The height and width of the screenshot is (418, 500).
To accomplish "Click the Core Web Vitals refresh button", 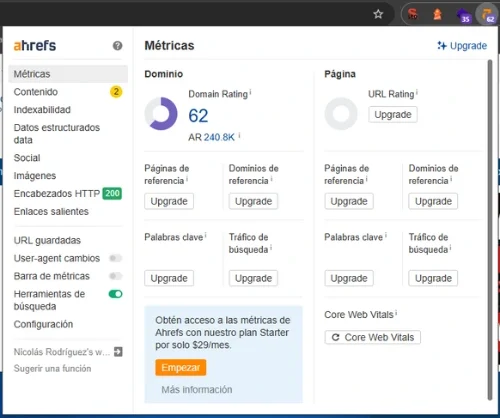I will click(373, 337).
